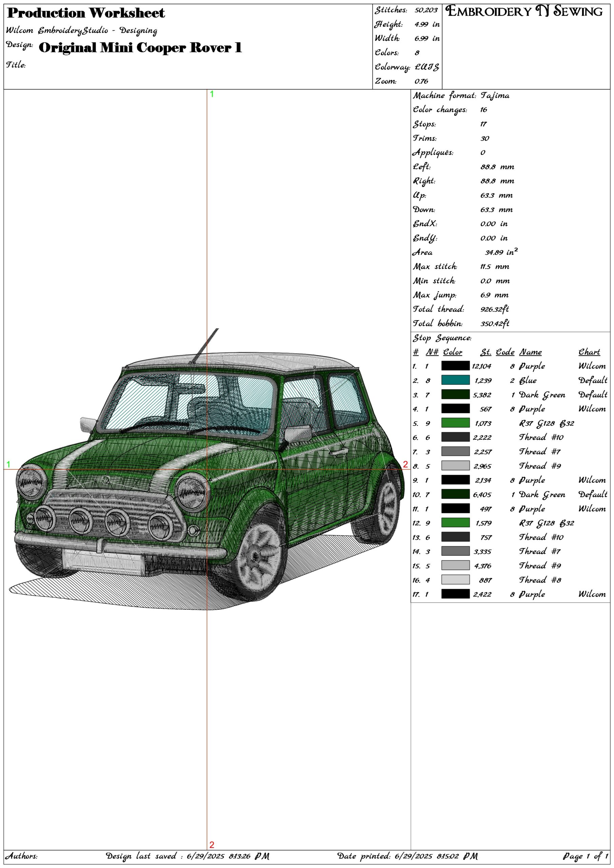Select the max jump value '6.9 mm'
The height and width of the screenshot is (868, 614).
pyautogui.click(x=495, y=295)
